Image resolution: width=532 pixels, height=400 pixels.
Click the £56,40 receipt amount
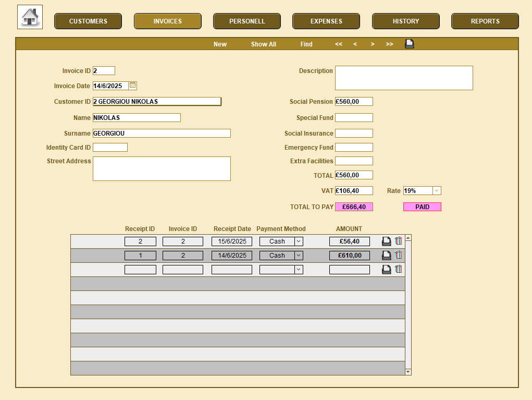[x=350, y=241]
